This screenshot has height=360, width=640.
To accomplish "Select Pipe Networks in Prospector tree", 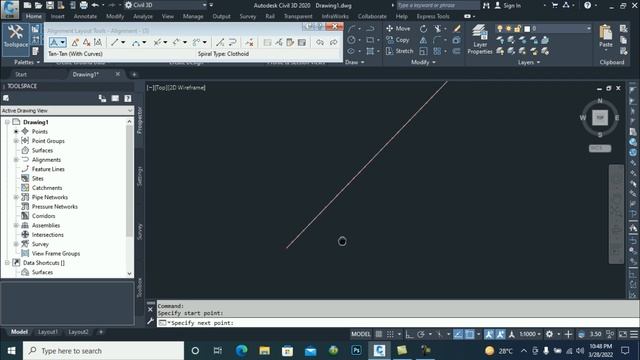I will pyautogui.click(x=50, y=197).
